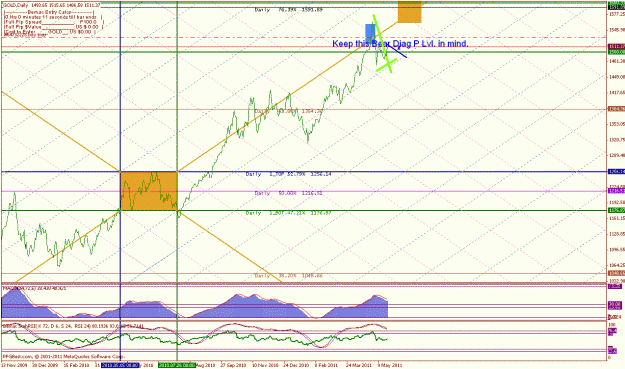This screenshot has height=369, width=625.
Task: Click the 'seconds till bar ends' countdown text
Action: coord(53,17)
